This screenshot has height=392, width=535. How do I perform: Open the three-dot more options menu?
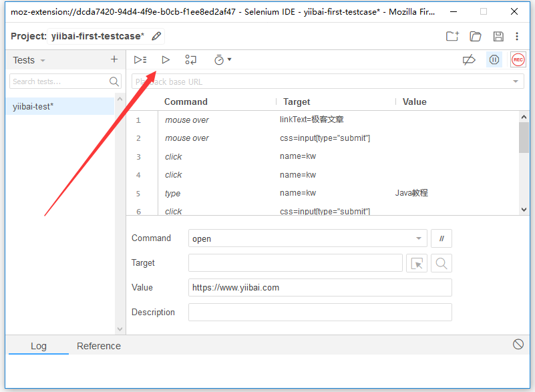(x=517, y=37)
